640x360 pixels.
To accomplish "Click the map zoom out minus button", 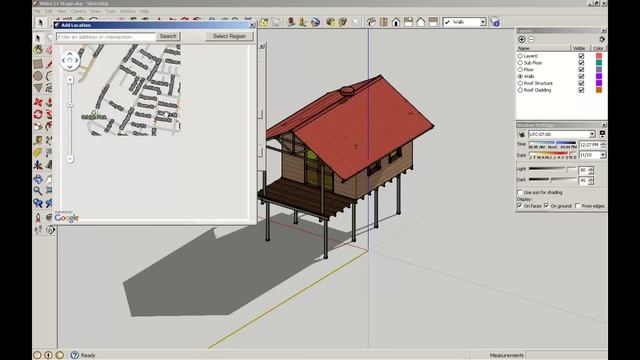I will [x=70, y=159].
